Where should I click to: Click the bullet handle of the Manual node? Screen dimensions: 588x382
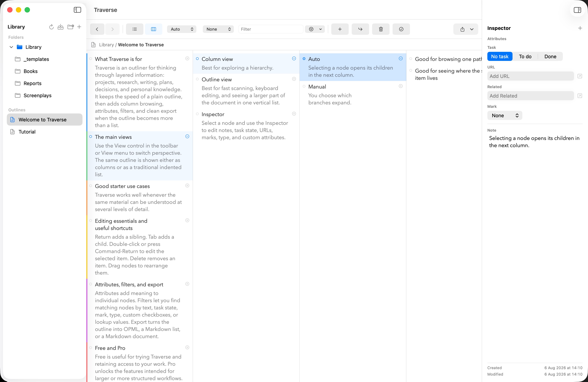point(304,86)
